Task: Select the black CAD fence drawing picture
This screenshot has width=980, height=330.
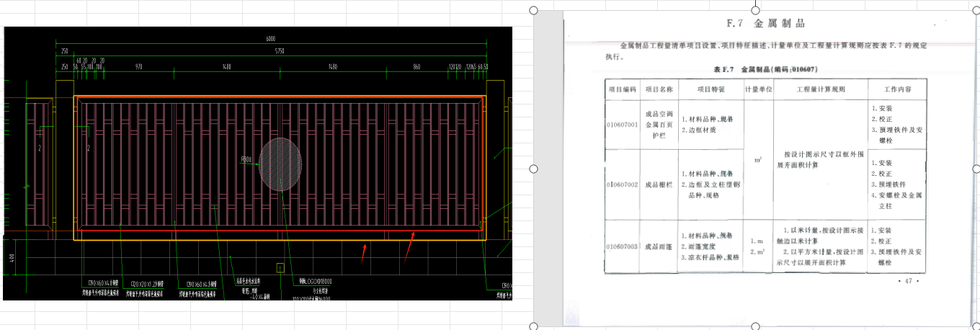Action: tap(257, 164)
